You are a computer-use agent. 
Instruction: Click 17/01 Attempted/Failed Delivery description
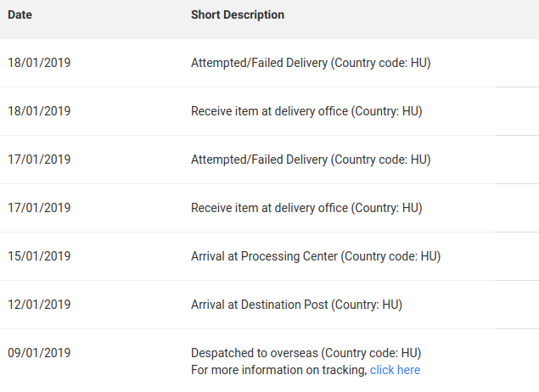pos(311,160)
